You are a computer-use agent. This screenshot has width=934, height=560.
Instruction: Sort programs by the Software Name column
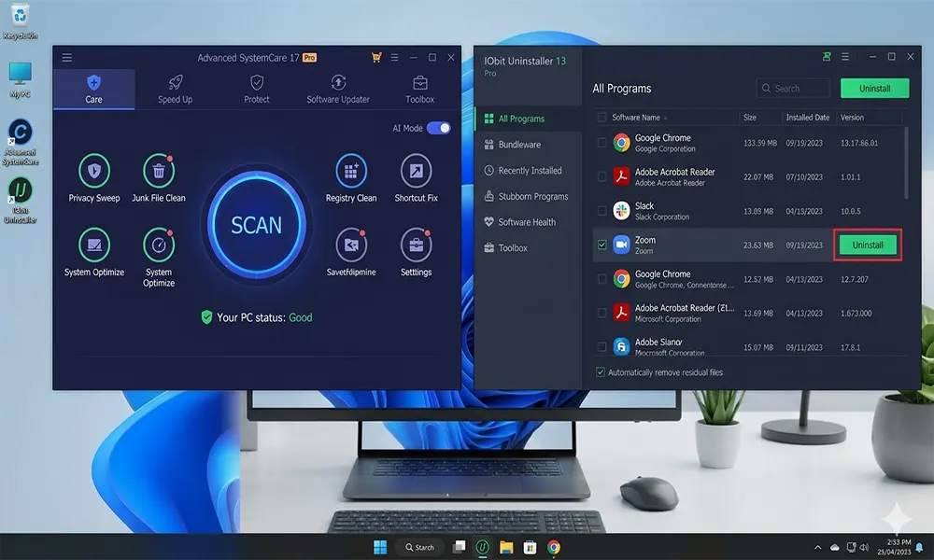tap(635, 118)
